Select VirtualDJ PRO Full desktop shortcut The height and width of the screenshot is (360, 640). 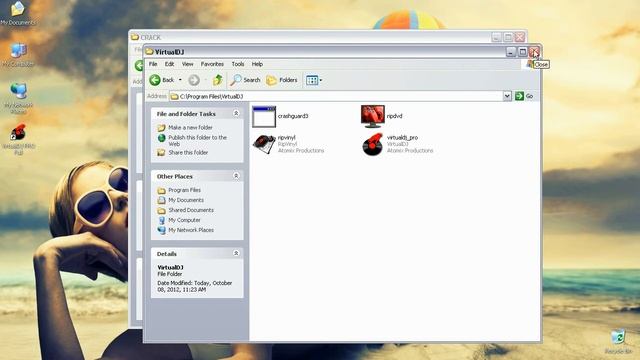(x=18, y=133)
